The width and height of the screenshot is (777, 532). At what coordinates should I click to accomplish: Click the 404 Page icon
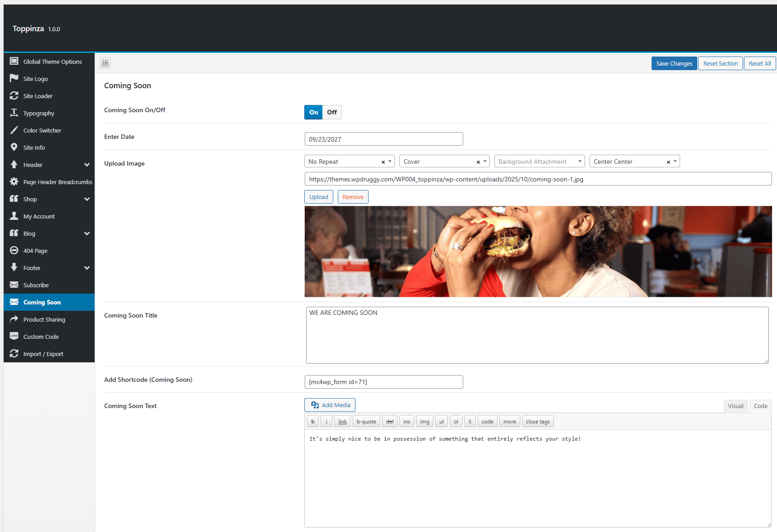click(x=14, y=250)
